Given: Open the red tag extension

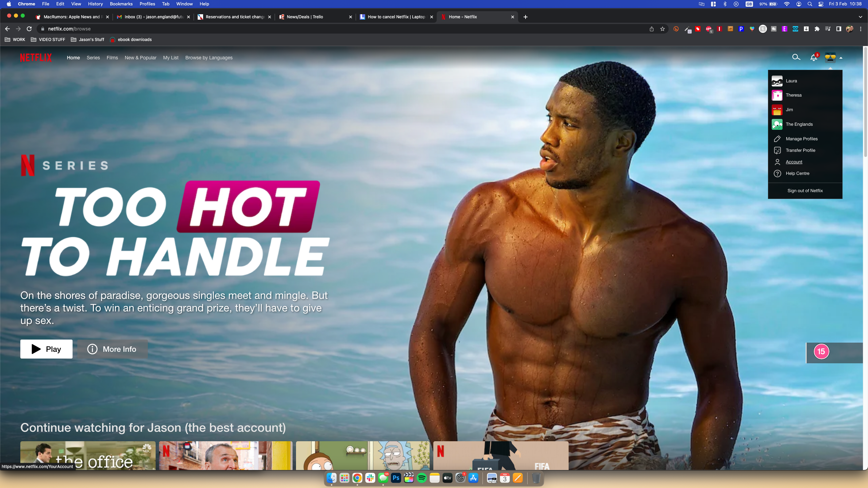Looking at the screenshot, I should pyautogui.click(x=697, y=29).
